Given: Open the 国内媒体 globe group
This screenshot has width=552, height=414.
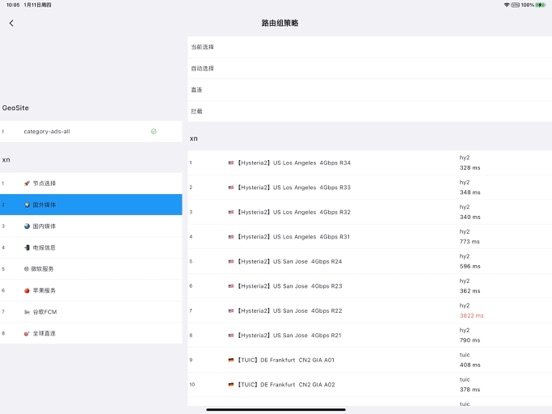Looking at the screenshot, I should coord(91,226).
